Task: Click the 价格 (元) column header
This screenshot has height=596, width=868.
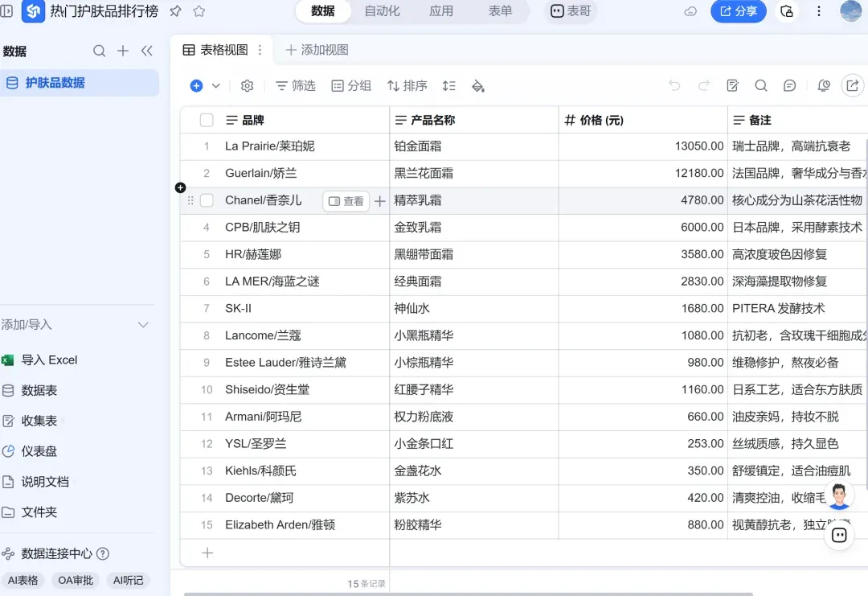Action: (x=643, y=120)
